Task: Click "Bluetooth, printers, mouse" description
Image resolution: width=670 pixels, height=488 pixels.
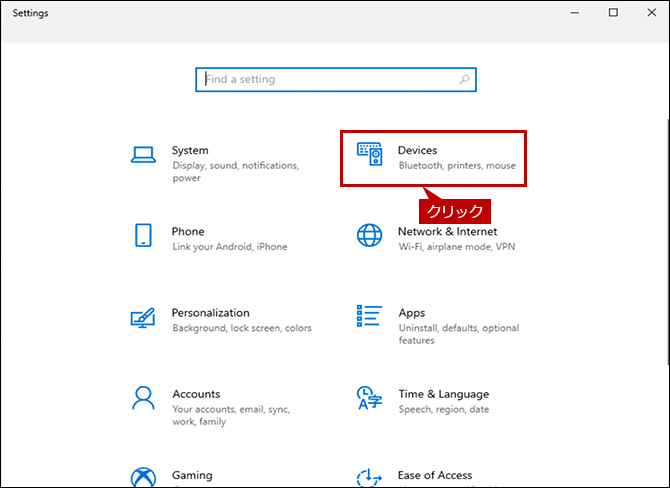Action: 457,166
